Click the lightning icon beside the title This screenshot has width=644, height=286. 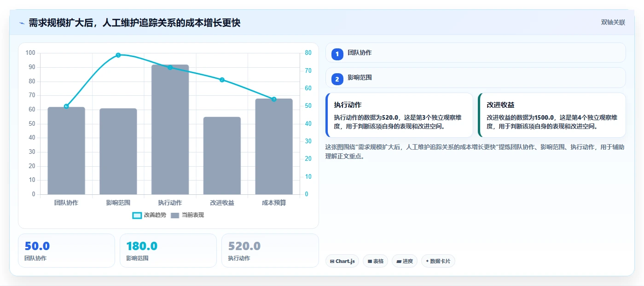pos(22,23)
